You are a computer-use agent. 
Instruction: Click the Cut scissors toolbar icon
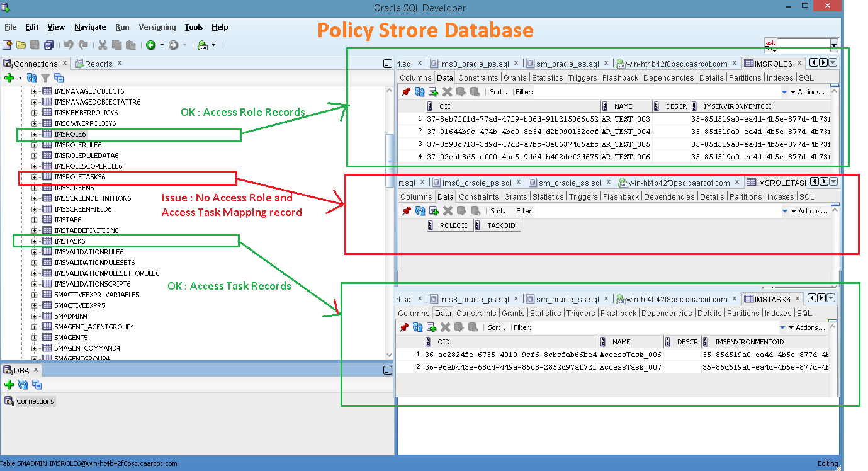[x=101, y=45]
